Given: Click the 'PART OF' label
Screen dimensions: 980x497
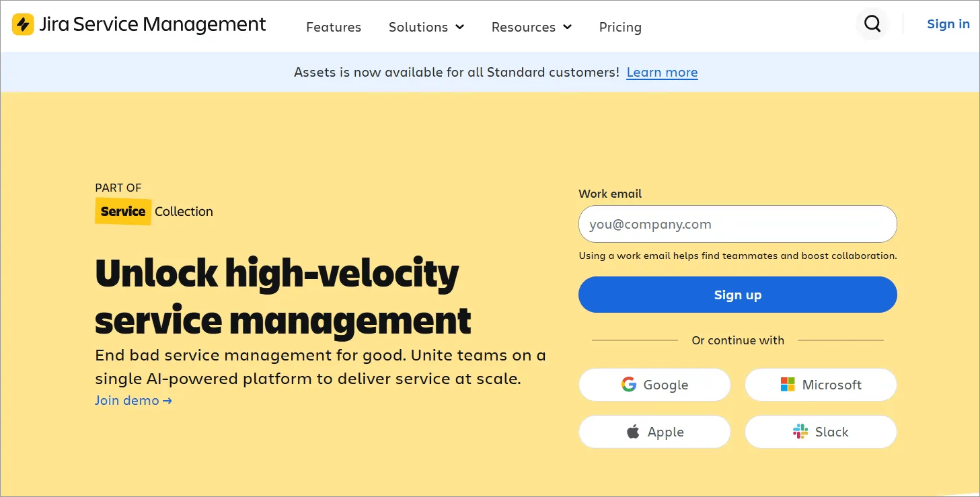Looking at the screenshot, I should (x=118, y=188).
